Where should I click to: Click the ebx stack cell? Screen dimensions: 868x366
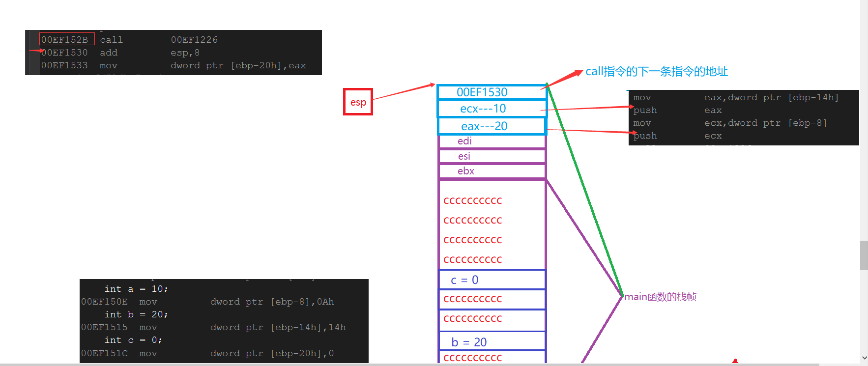tap(492, 171)
